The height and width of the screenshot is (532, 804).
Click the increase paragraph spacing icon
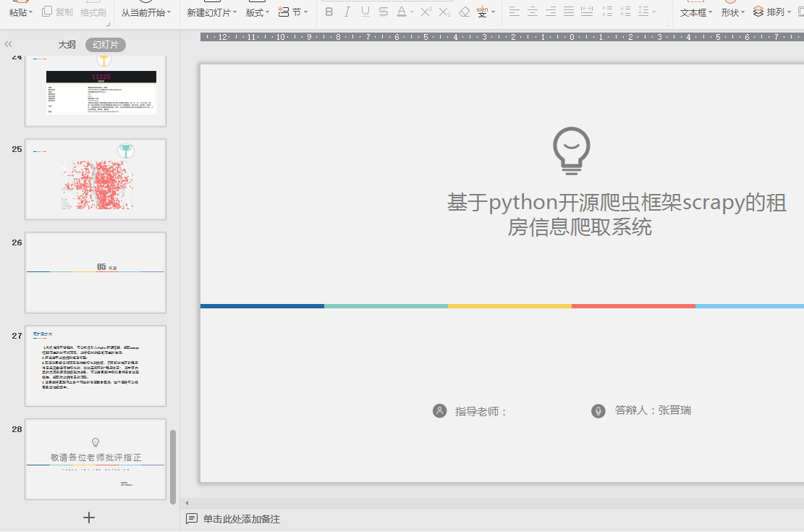click(x=607, y=12)
